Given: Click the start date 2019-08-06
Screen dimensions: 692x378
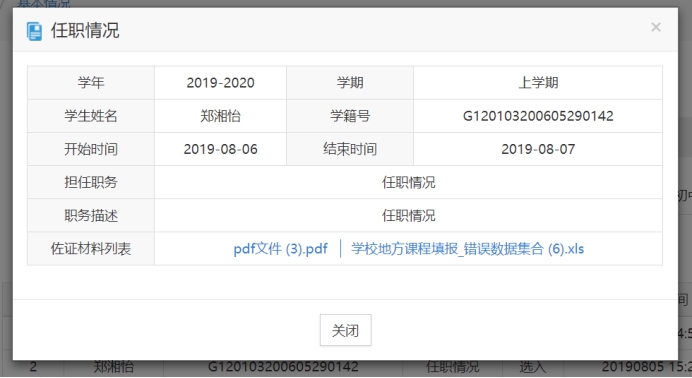Looking at the screenshot, I should click(x=220, y=149).
